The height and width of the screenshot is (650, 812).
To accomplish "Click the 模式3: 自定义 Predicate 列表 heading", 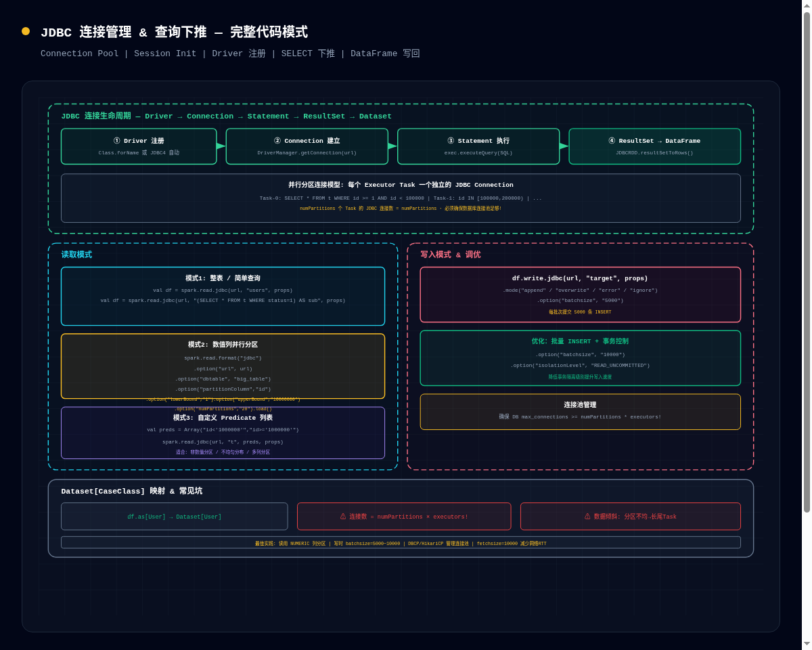I will [x=223, y=418].
